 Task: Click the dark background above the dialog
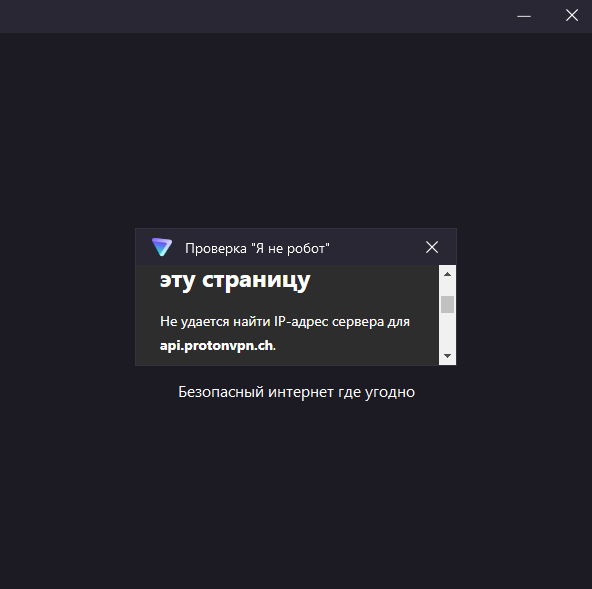coord(296,128)
